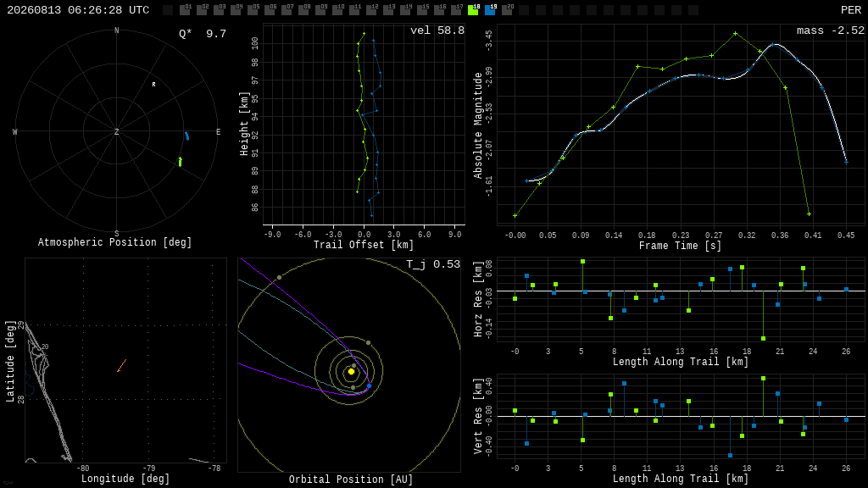Click the station 05 square in top bar
This screenshot has width=868, height=488.
click(x=253, y=10)
